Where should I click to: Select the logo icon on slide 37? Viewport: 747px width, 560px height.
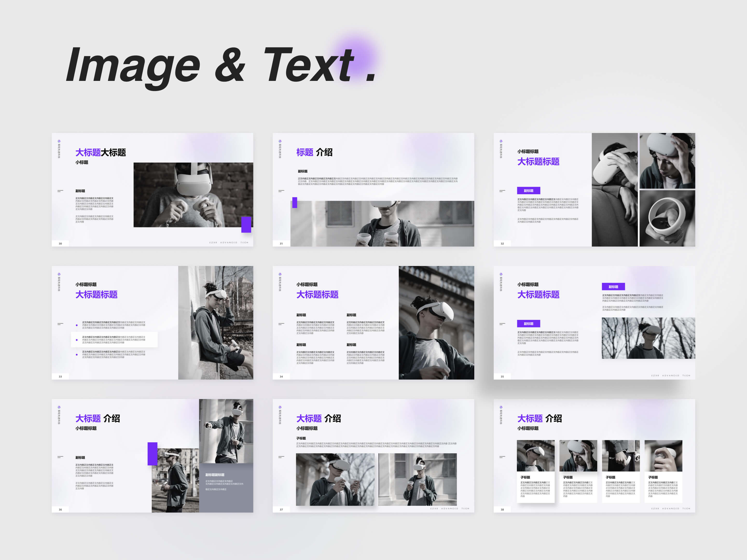280,408
